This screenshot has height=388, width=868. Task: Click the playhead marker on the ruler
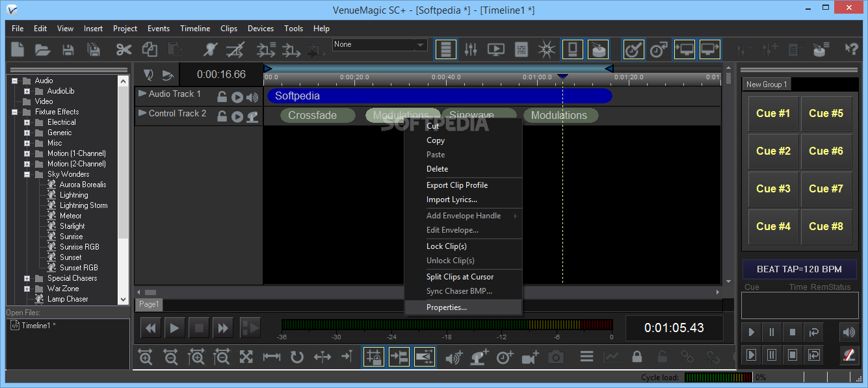click(x=563, y=77)
